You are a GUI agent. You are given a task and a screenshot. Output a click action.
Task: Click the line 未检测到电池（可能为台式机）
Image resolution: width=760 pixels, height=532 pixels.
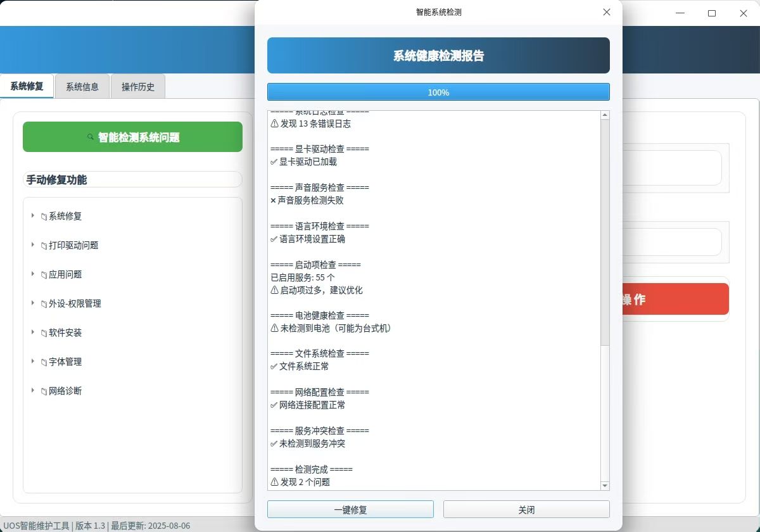331,328
